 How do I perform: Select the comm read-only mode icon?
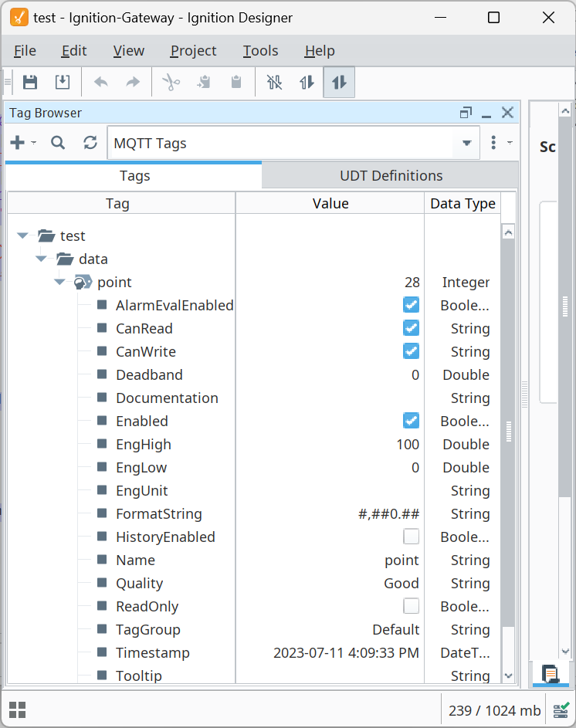pos(307,82)
